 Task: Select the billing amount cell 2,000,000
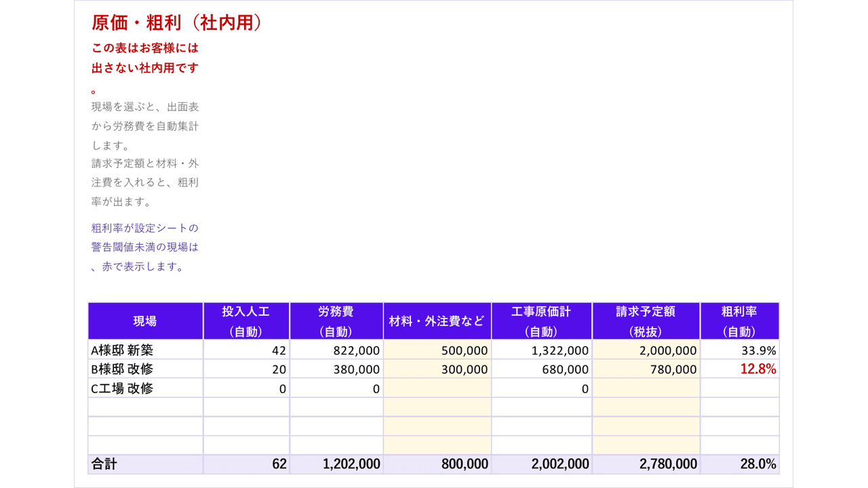[x=646, y=350]
